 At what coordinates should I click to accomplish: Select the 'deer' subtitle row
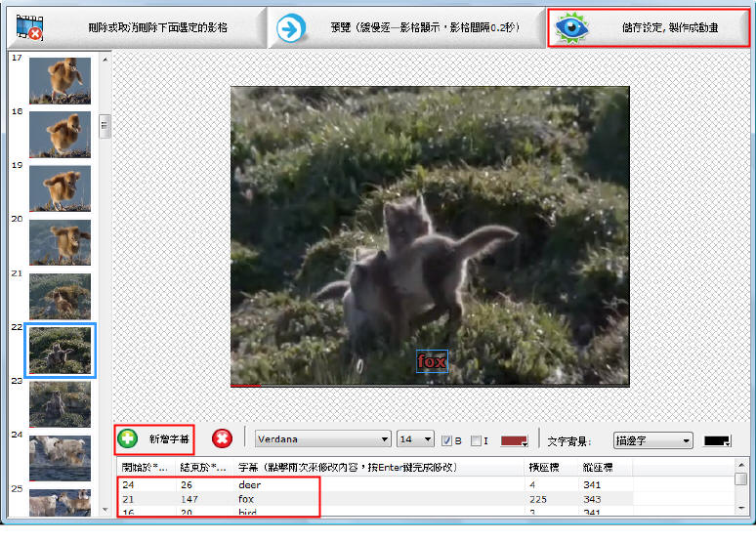249,484
